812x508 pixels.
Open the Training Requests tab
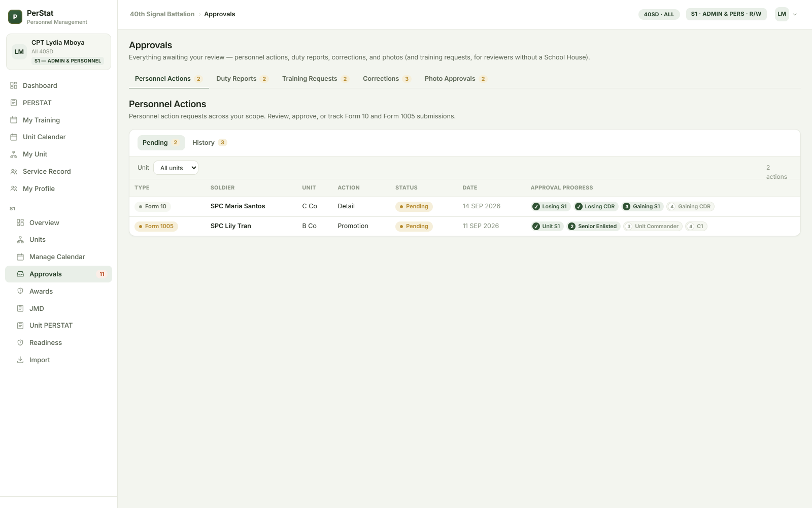[x=315, y=79]
